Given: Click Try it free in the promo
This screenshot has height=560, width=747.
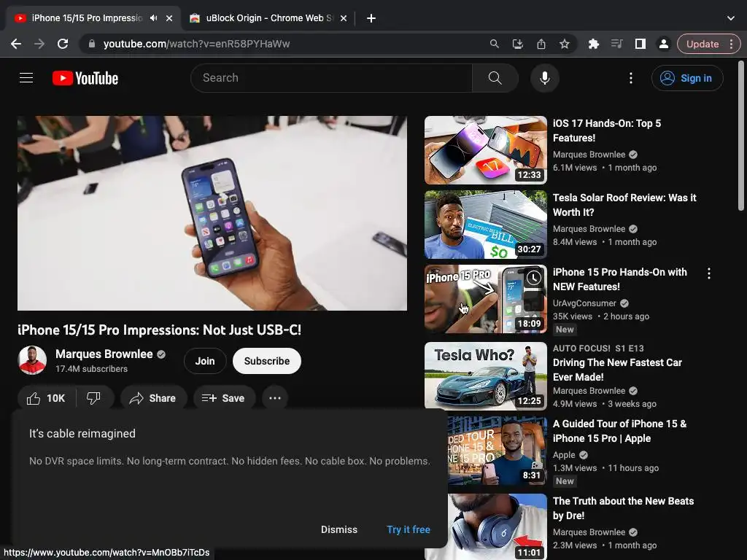Looking at the screenshot, I should pyautogui.click(x=409, y=529).
